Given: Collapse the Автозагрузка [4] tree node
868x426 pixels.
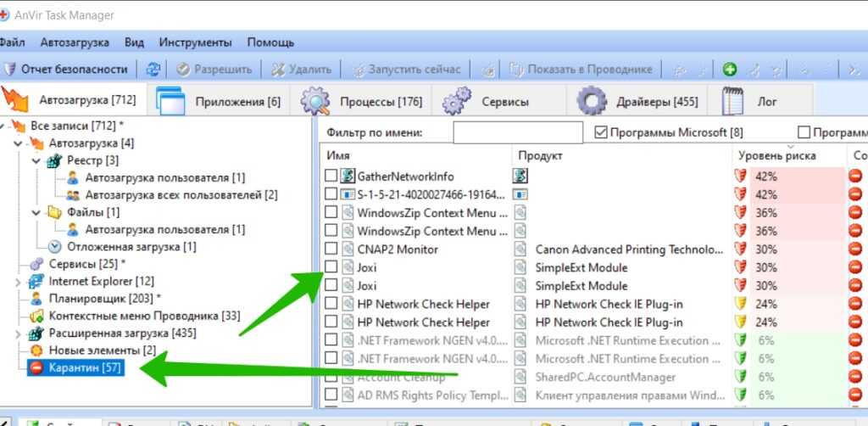Looking at the screenshot, I should point(19,143).
